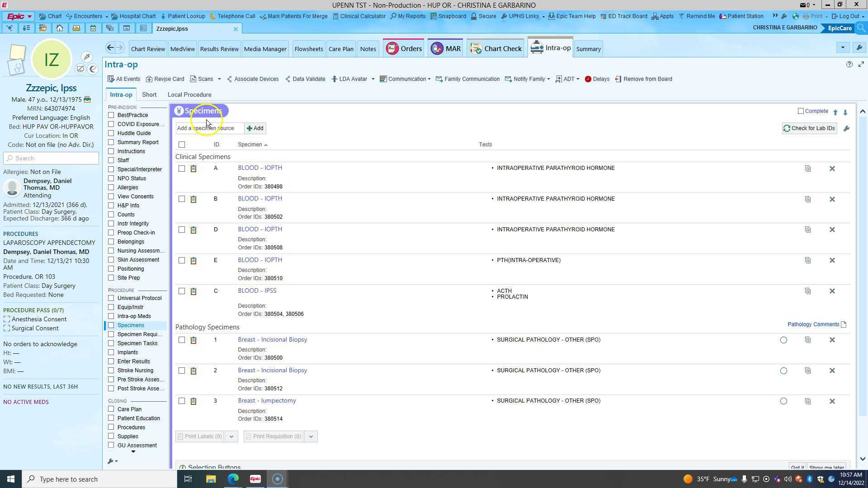Open the Pathology Comments link

pos(813,324)
